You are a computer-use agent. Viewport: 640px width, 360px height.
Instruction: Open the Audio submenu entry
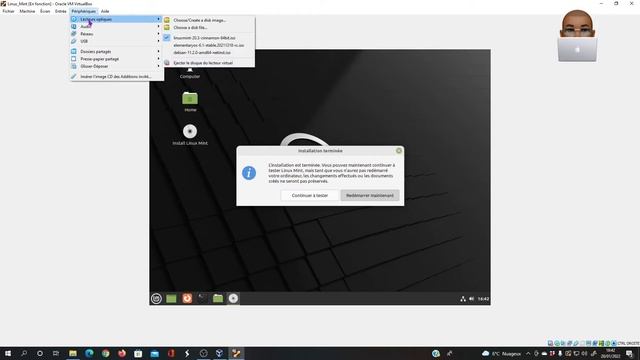click(116, 27)
